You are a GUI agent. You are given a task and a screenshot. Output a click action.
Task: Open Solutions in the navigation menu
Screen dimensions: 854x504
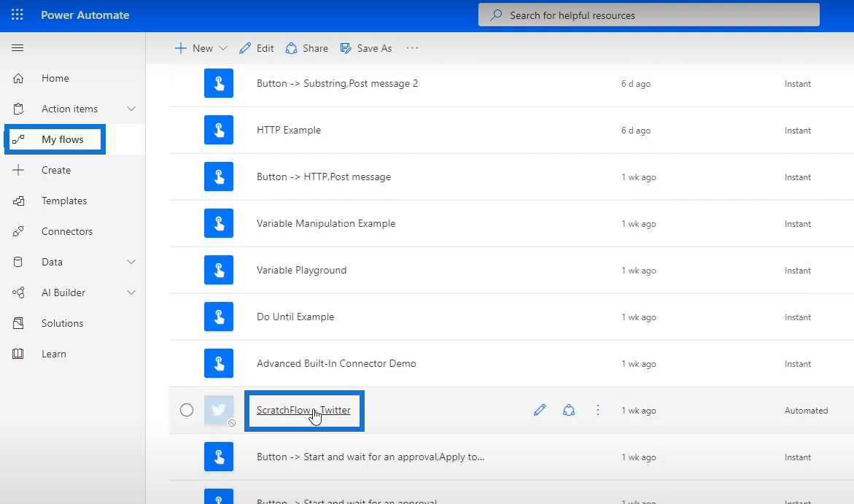[63, 323]
